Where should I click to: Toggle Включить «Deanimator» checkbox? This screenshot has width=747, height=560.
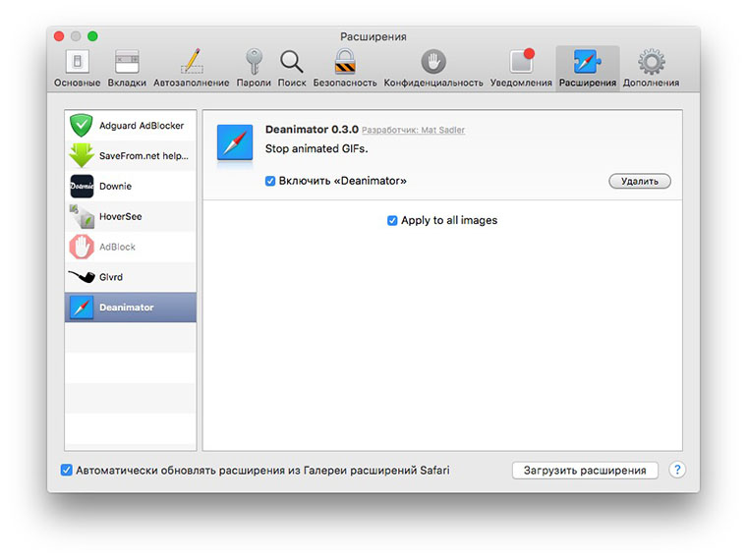pos(270,181)
